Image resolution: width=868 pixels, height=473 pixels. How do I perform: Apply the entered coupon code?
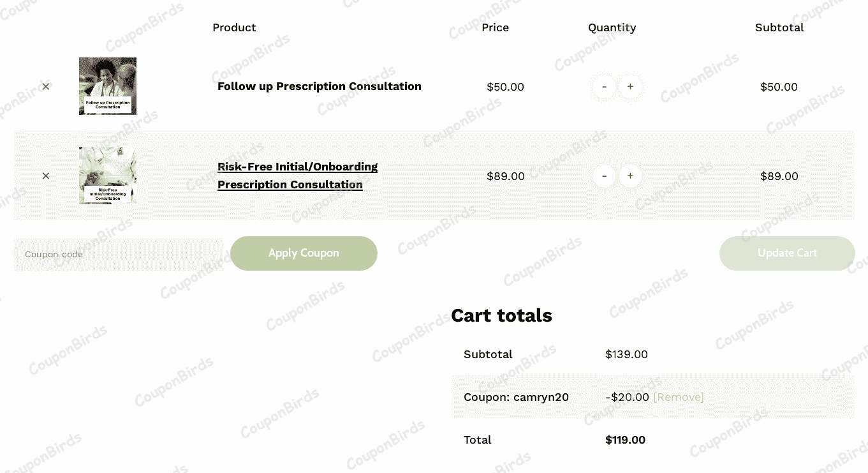click(x=304, y=253)
